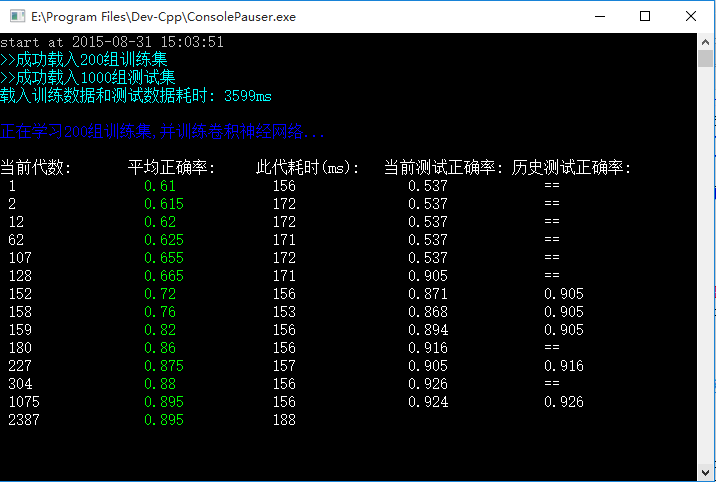Click the console window icon in title bar
The width and height of the screenshot is (716, 482).
pyautogui.click(x=17, y=16)
